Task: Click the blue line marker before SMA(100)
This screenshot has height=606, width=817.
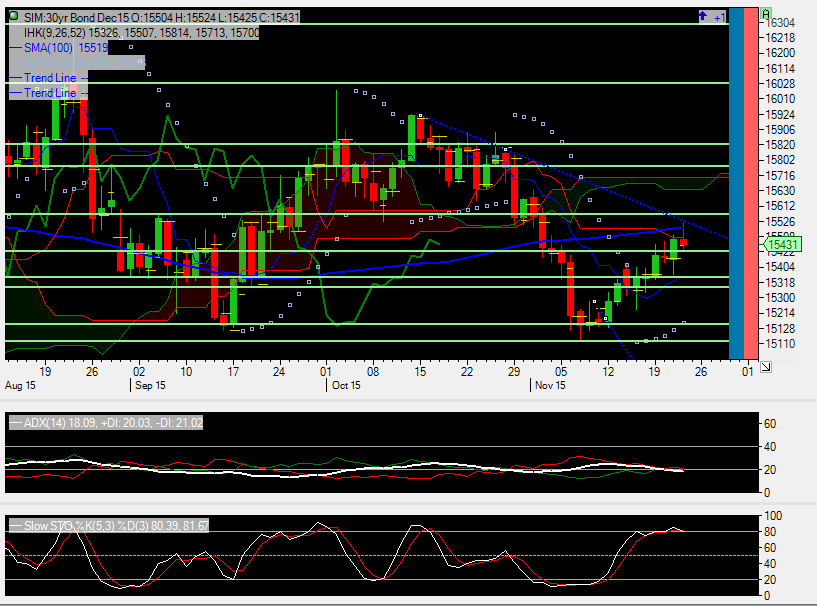Action: 15,47
